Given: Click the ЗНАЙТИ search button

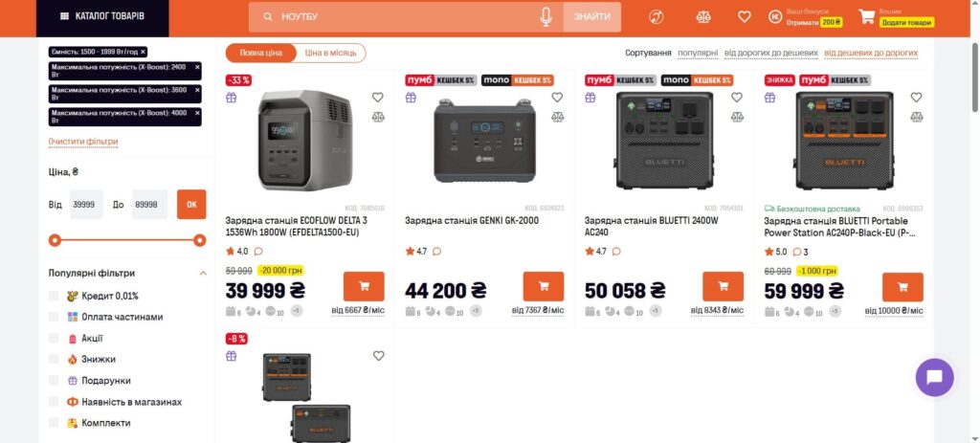Looking at the screenshot, I should (591, 17).
